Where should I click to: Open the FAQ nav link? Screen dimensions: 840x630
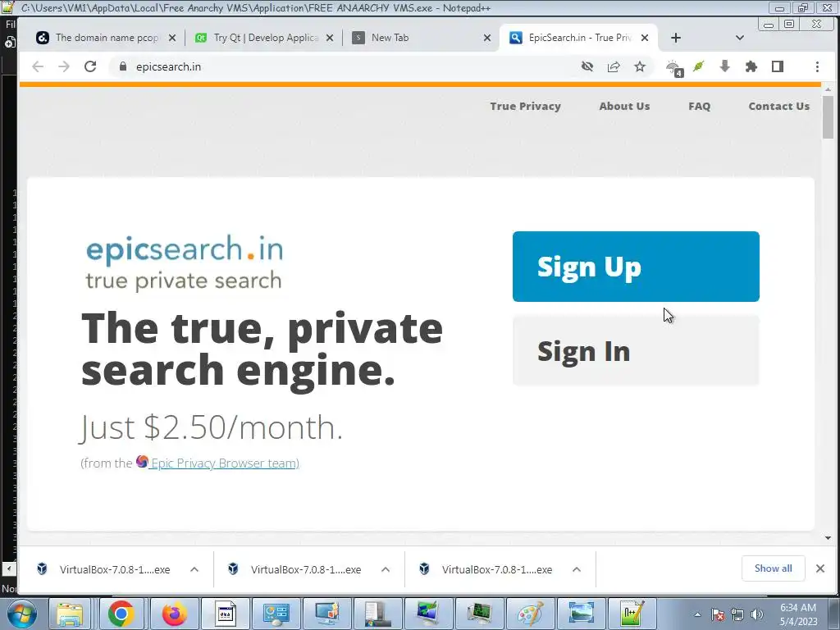[699, 106]
